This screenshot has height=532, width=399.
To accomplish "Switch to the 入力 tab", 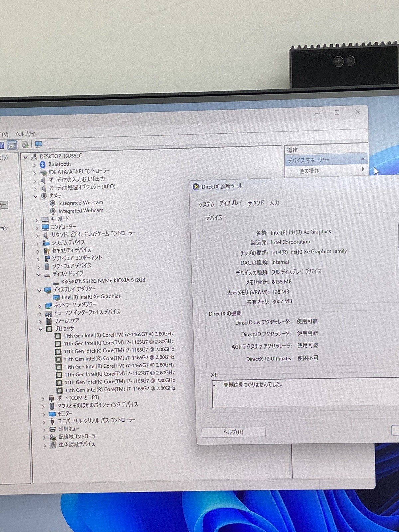I will click(274, 203).
